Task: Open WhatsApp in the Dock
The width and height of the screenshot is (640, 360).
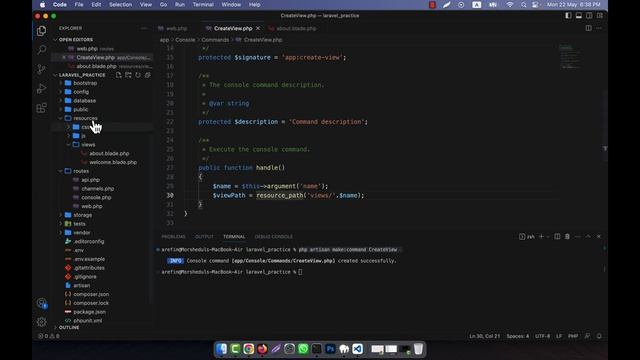Action: [x=303, y=349]
